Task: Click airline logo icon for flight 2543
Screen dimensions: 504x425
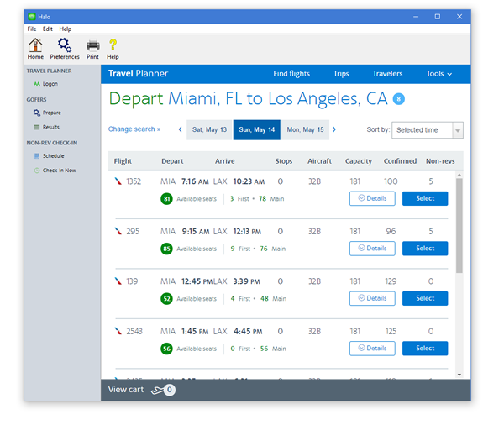Action: tap(118, 331)
